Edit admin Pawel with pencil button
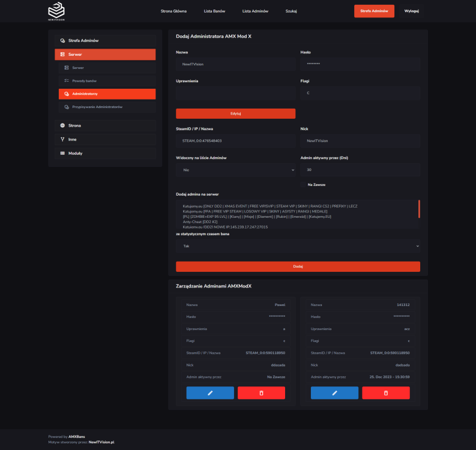 [x=210, y=393]
